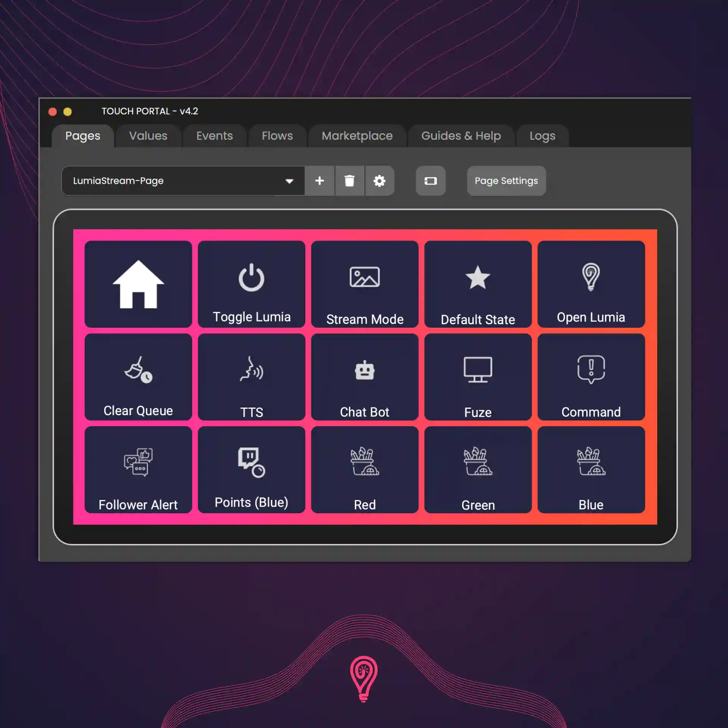This screenshot has width=728, height=728.
Task: Select the Blue color tile
Action: 591,470
